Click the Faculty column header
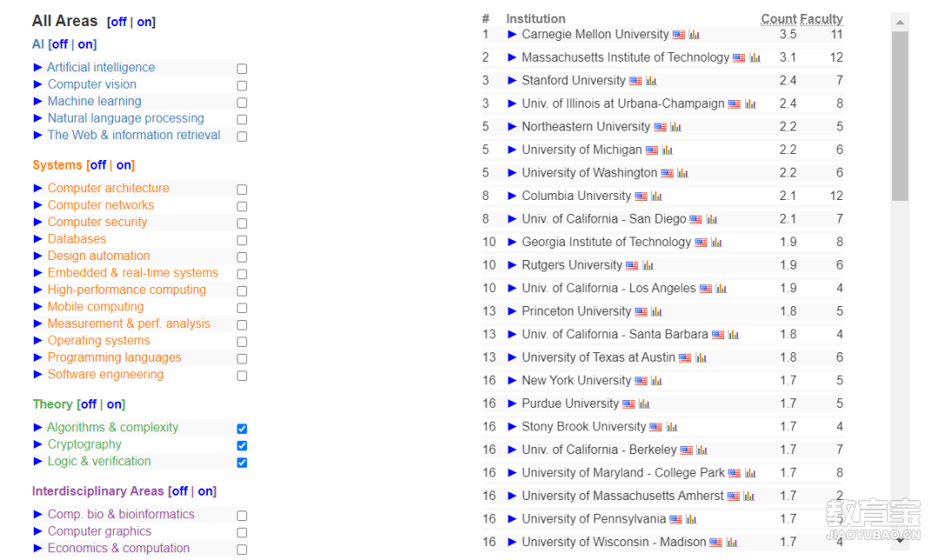Viewport: 939px width, 560px height. (822, 19)
